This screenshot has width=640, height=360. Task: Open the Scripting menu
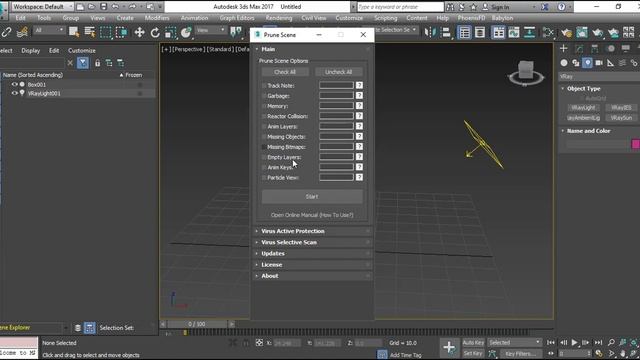(x=385, y=18)
